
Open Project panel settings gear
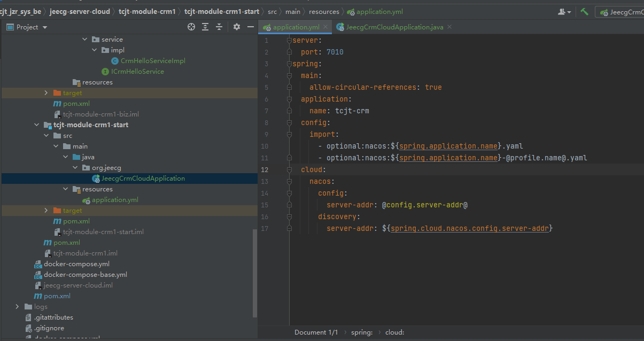[x=237, y=27]
